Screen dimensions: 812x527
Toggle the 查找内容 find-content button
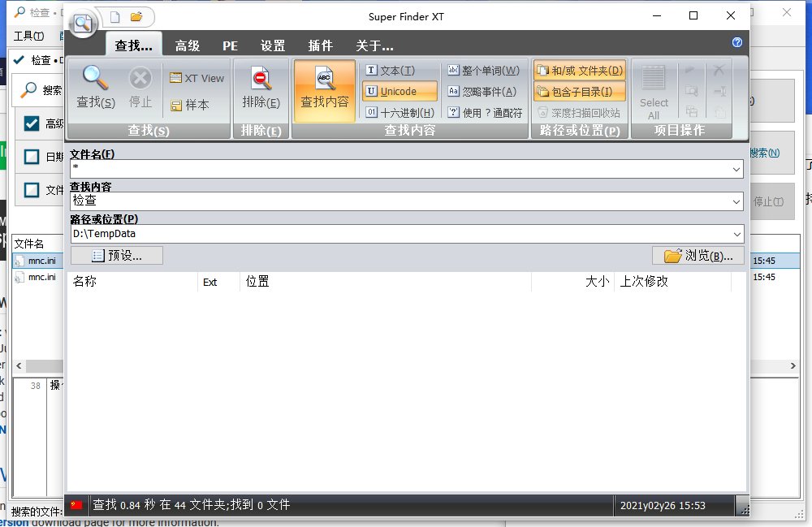tap(325, 91)
